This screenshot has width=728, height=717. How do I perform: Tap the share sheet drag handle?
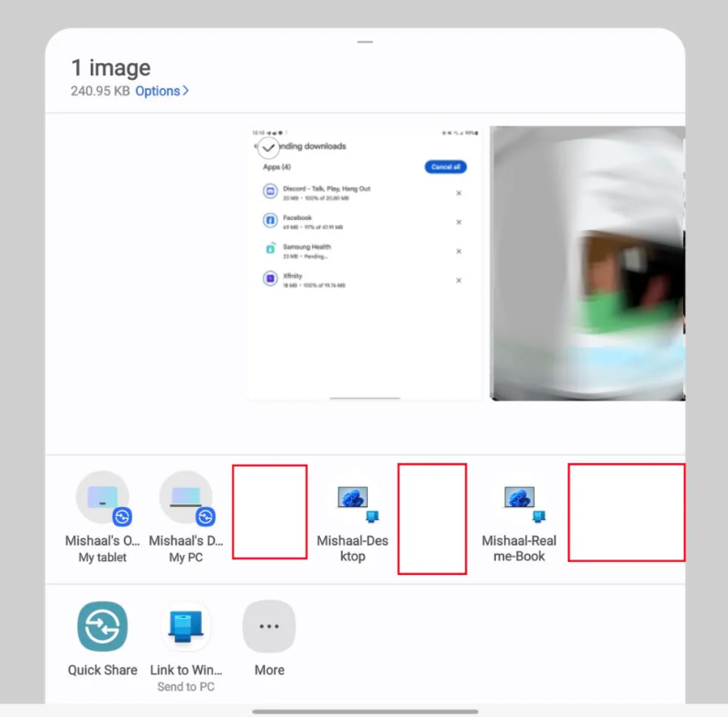tap(365, 42)
